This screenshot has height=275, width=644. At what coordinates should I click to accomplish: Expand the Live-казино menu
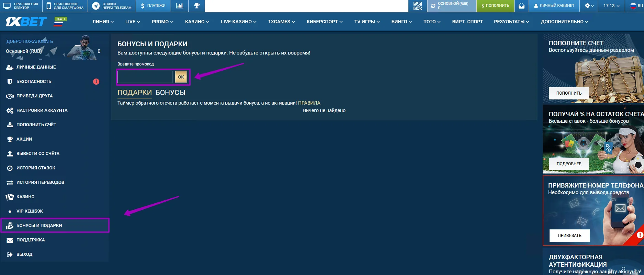tap(239, 22)
